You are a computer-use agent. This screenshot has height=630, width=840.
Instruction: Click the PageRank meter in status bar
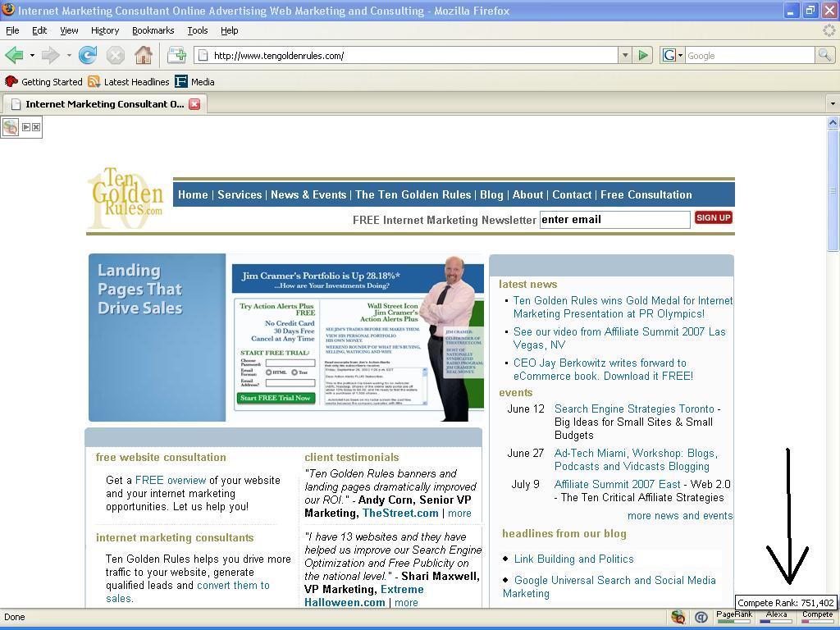(734, 617)
